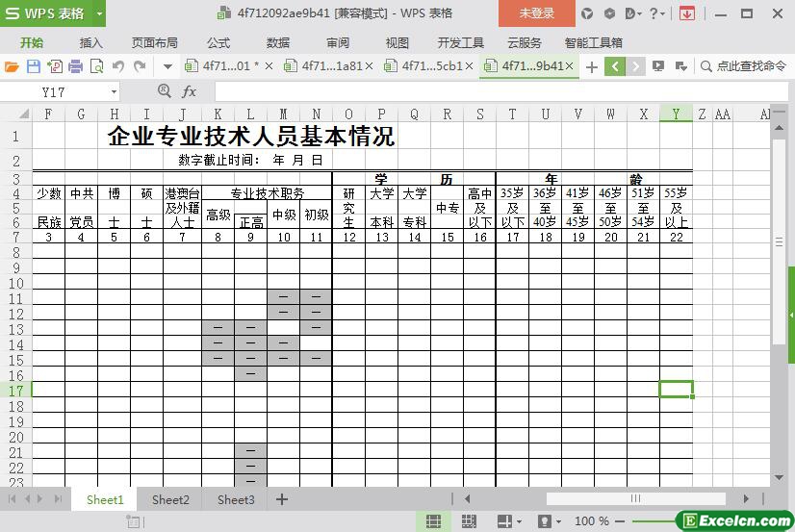This screenshot has height=532, width=795.
Task: Switch to normal view in status bar
Action: pyautogui.click(x=434, y=521)
